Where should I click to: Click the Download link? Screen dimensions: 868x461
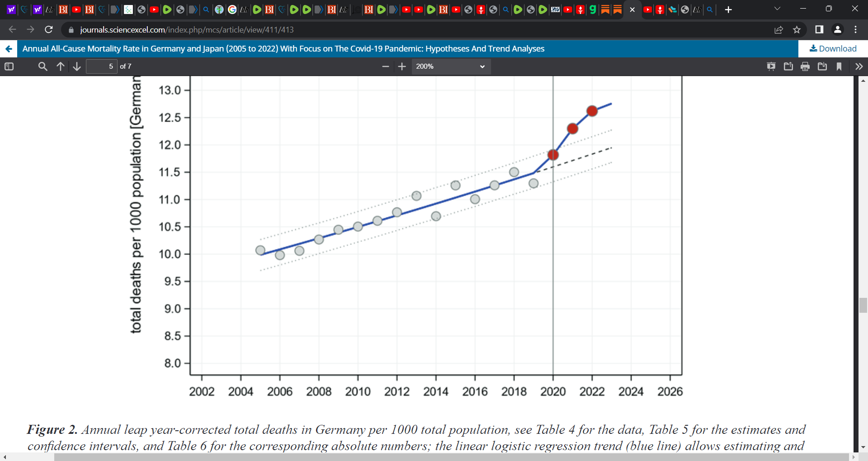[833, 48]
